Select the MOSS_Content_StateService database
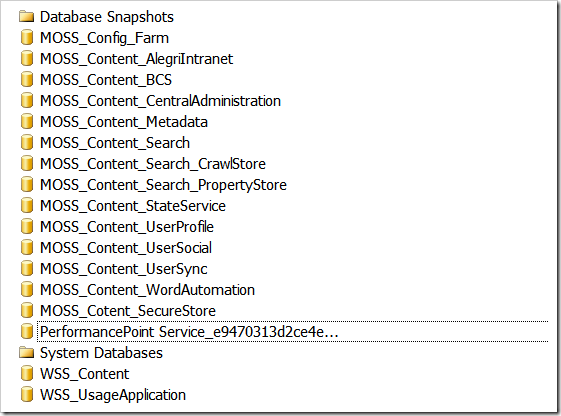 coord(133,206)
